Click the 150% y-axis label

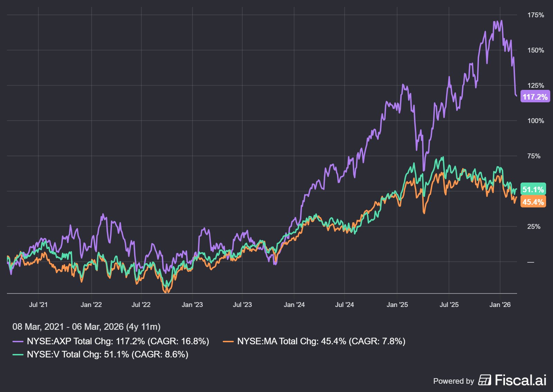tap(535, 50)
